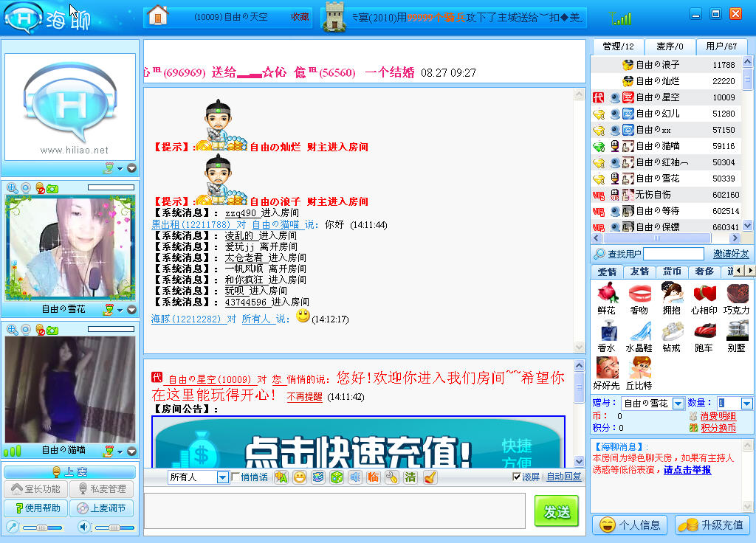Screen dimensions: 756x543
Task: Click the 请点击举报 report link
Action: pos(687,470)
